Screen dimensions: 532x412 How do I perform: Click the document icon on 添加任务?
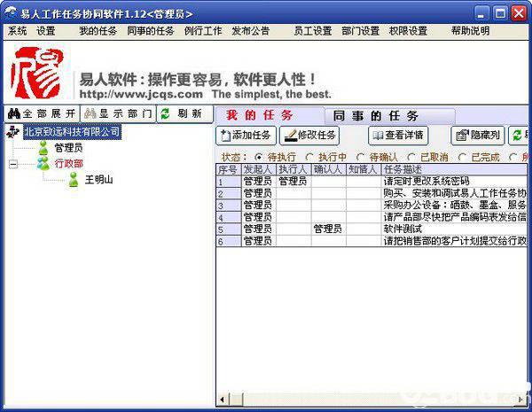pyautogui.click(x=225, y=136)
